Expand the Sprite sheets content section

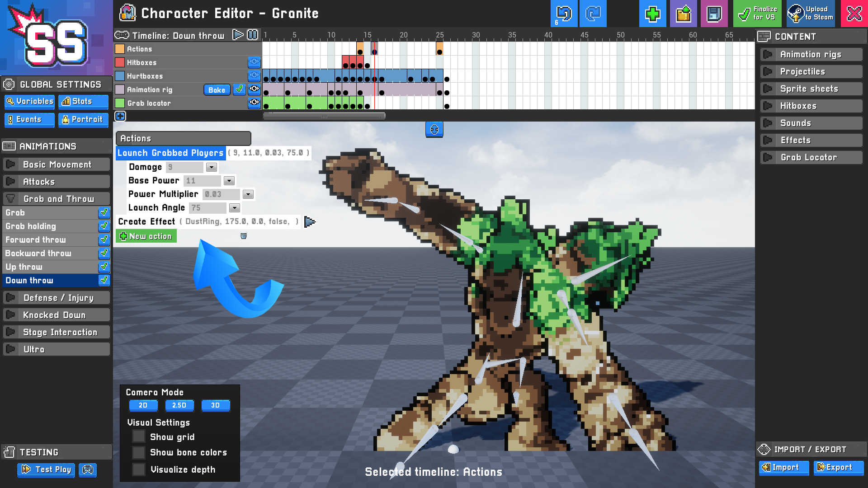[811, 89]
